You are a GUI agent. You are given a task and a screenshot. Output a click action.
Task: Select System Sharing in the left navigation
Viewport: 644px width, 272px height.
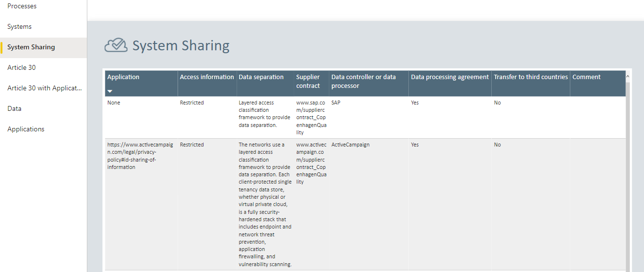(x=31, y=47)
